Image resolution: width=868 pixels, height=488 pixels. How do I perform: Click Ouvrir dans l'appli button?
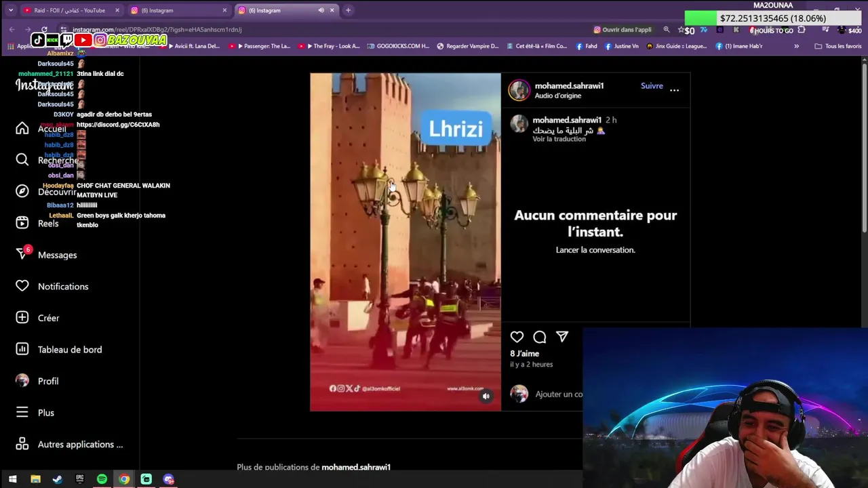point(623,30)
